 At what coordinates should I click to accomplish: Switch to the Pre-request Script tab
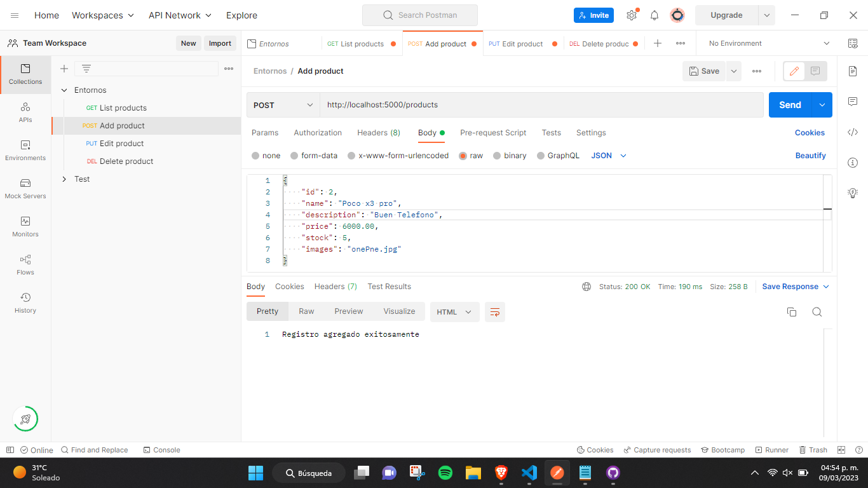pos(493,133)
